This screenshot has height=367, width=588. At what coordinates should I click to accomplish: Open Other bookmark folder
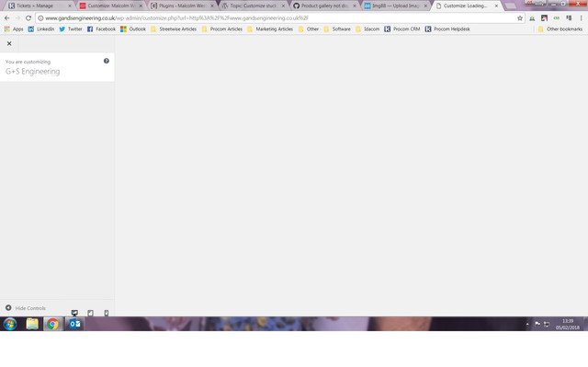[x=309, y=29]
